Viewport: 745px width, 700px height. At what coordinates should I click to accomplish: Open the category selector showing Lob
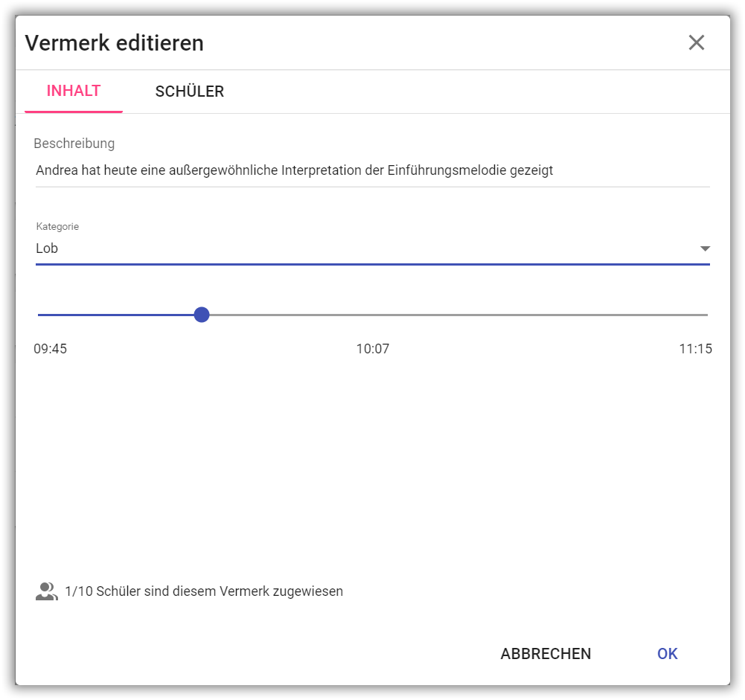point(372,248)
